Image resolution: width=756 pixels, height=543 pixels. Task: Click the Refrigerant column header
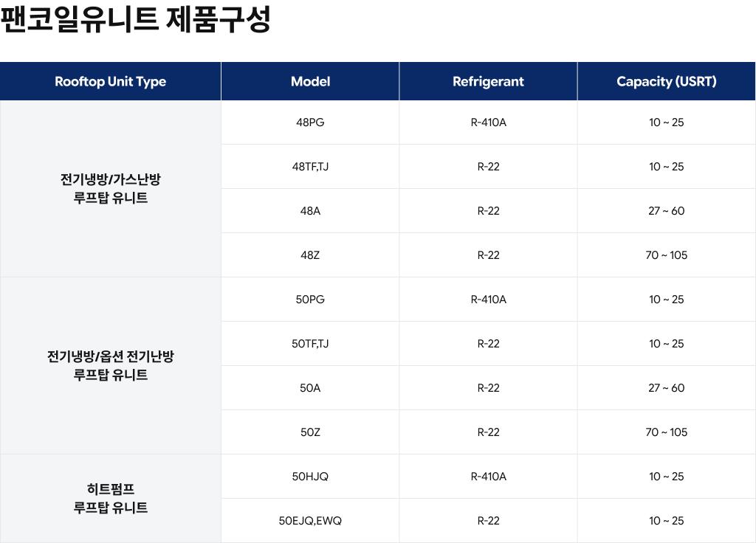point(488,81)
